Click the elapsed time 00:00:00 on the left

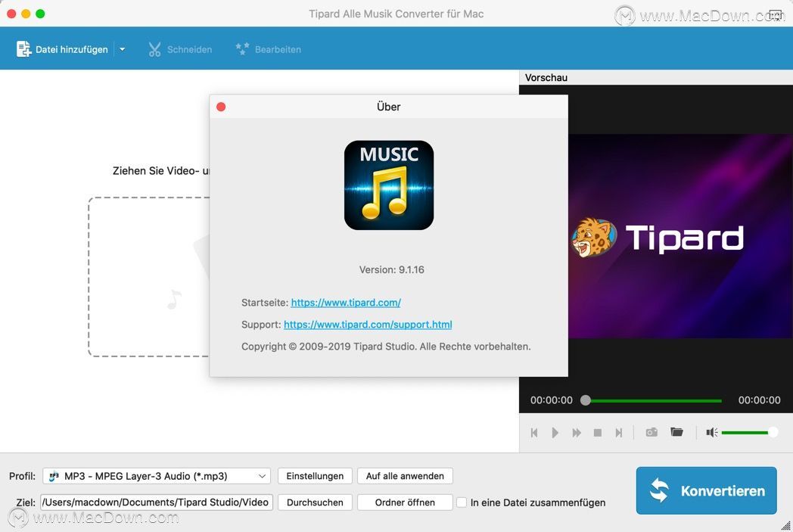(552, 400)
